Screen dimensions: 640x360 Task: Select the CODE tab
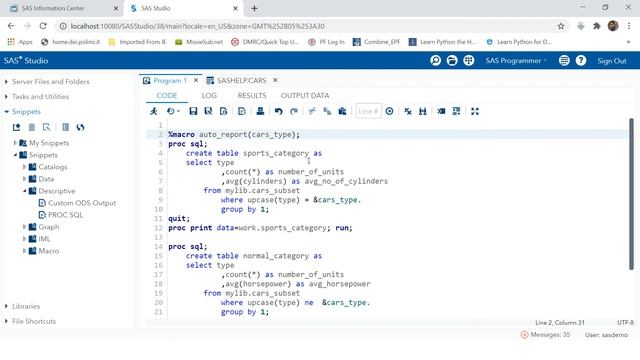(x=167, y=96)
